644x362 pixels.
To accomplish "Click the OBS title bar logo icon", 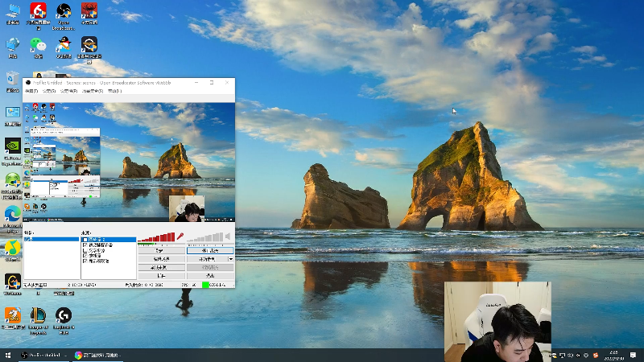I will (28, 83).
